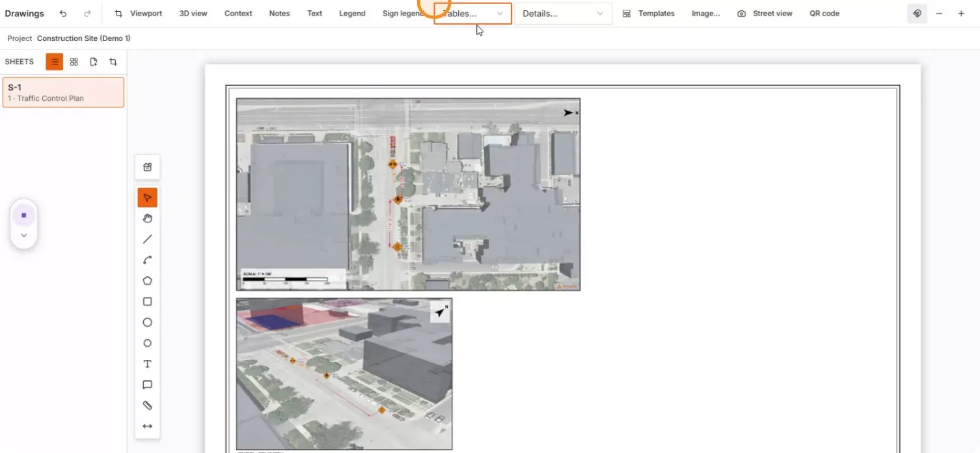Open the Templates menu

(648, 14)
